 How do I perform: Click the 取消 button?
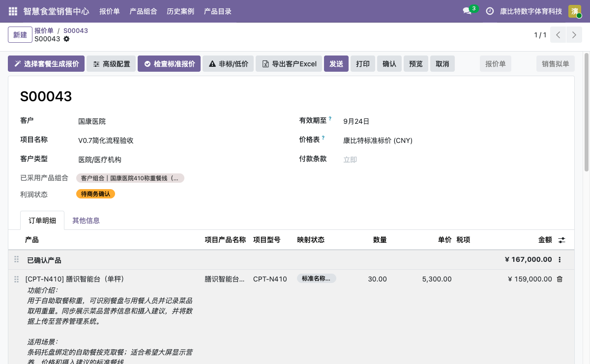click(442, 64)
